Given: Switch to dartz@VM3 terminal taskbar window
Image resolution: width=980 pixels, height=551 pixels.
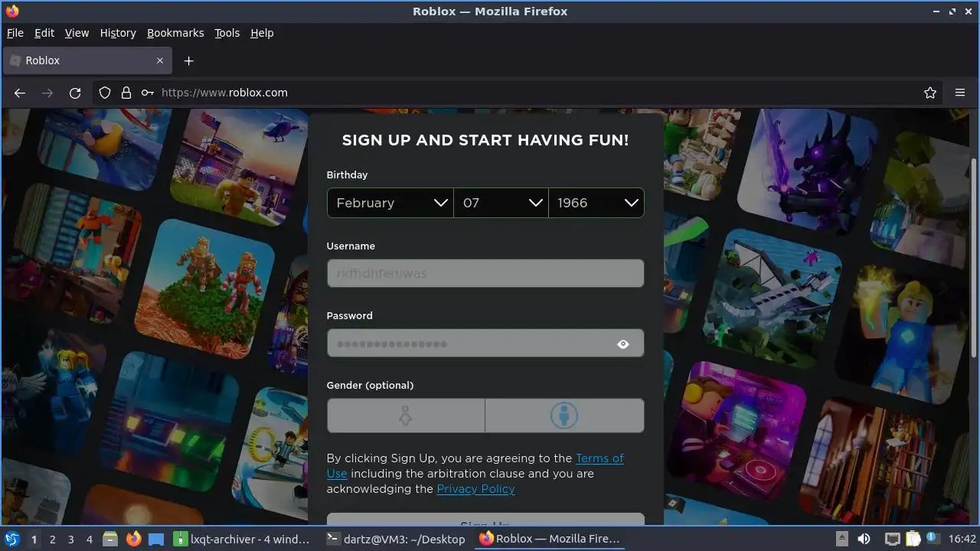Looking at the screenshot, I should 395,539.
